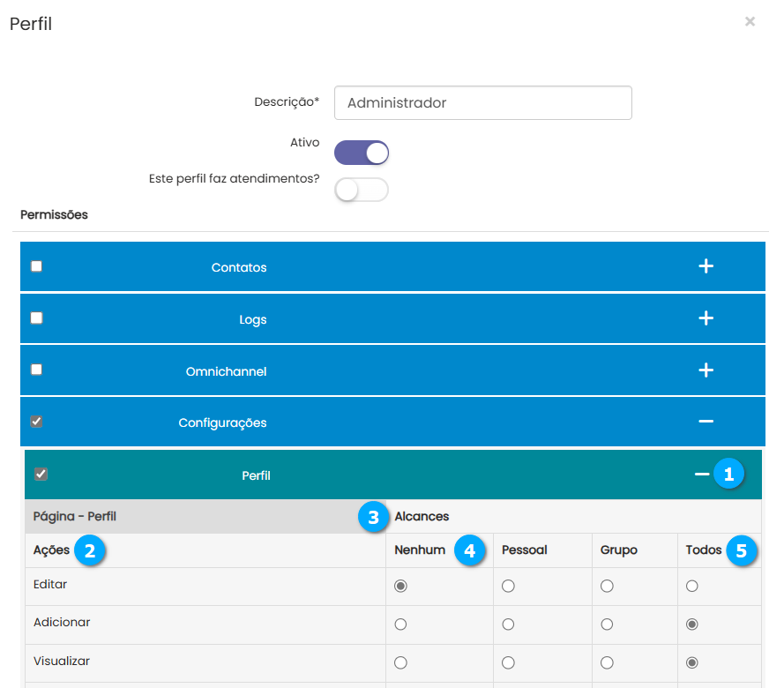The height and width of the screenshot is (688, 784).
Task: Expand the Omnichannel section plus icon
Action: (x=706, y=370)
